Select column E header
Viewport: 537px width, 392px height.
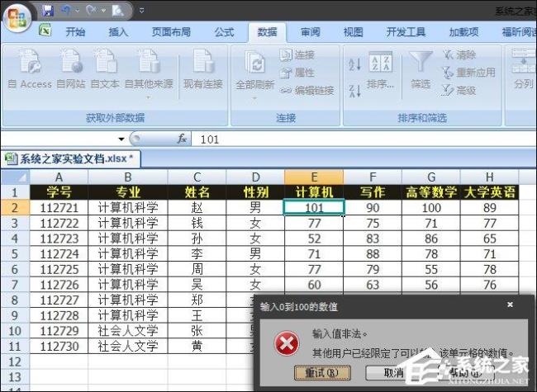pyautogui.click(x=314, y=177)
